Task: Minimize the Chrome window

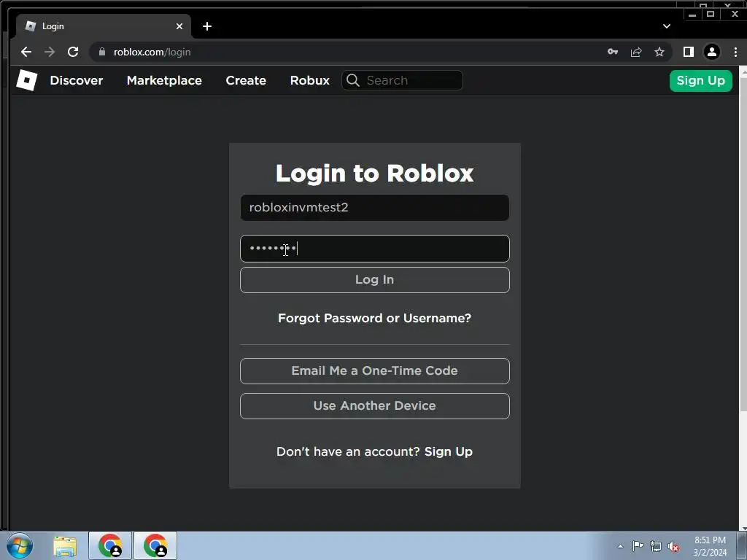Action: click(x=692, y=15)
